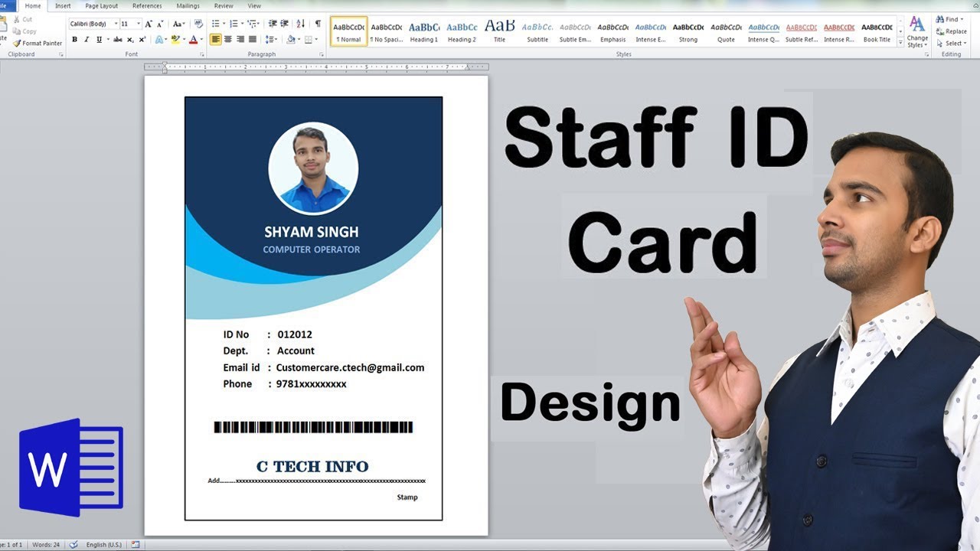Viewport: 980px width, 551px height.
Task: Click the spell check status bar icon
Action: click(74, 545)
